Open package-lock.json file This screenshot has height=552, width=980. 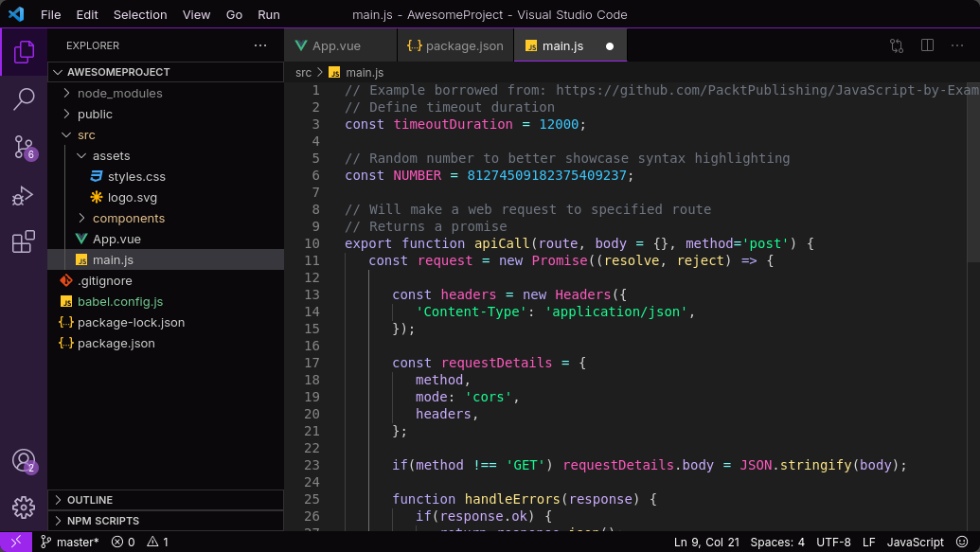point(166,323)
